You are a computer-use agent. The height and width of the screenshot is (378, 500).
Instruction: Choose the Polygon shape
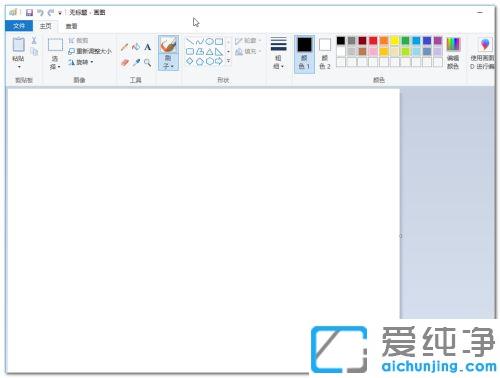point(200,51)
